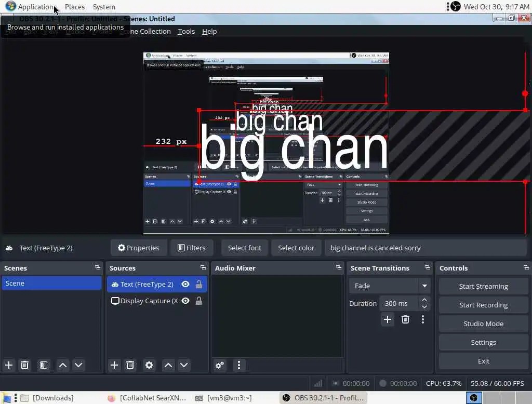Move source up arrow in Sources panel
This screenshot has width=532, height=404.
pos(168,366)
